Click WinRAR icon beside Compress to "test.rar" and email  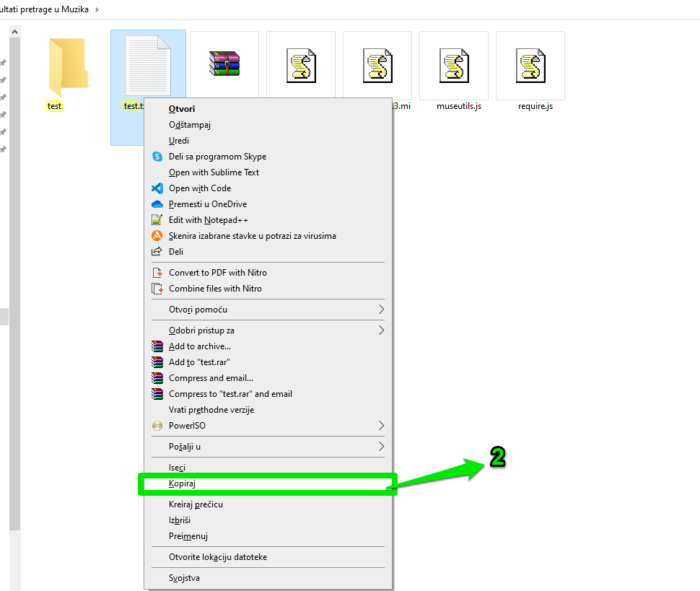(157, 394)
